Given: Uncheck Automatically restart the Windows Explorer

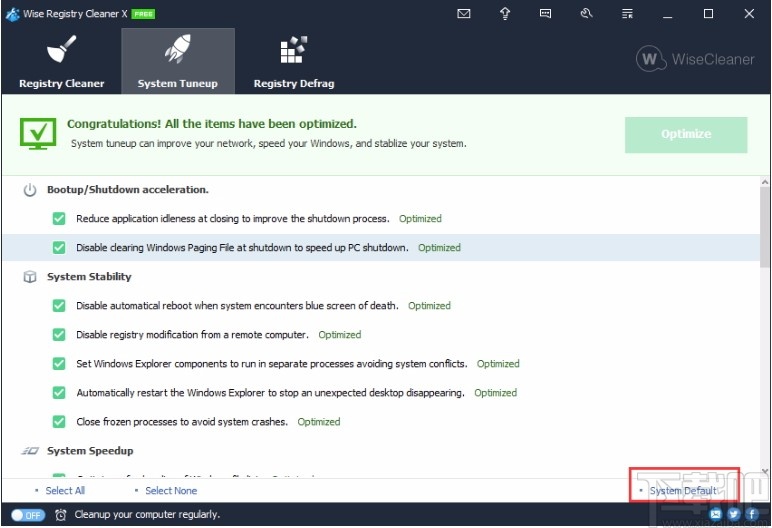Looking at the screenshot, I should [x=59, y=393].
